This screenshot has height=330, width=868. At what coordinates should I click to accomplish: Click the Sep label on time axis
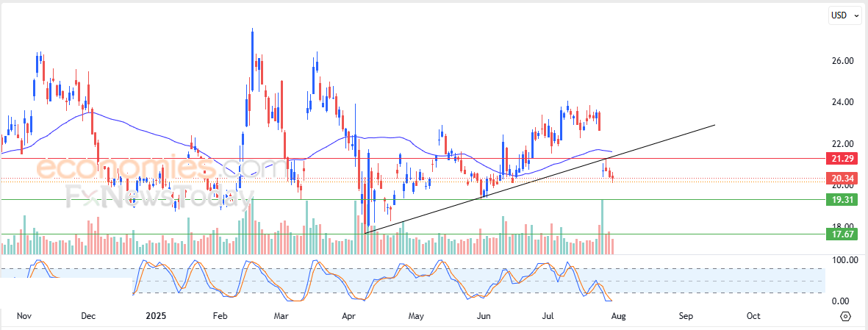point(685,316)
